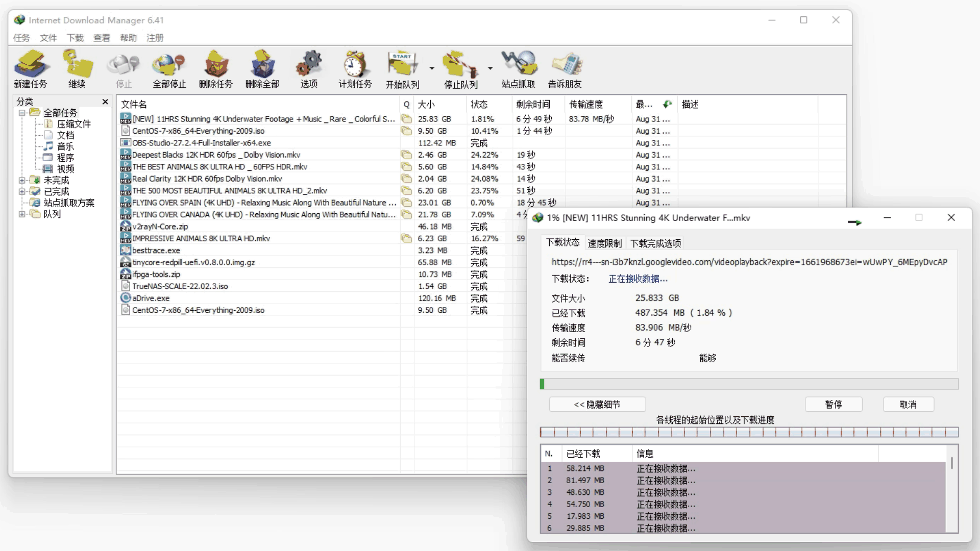Image resolution: width=980 pixels, height=551 pixels.
Task: Open the 计划任务 scheduler clock icon
Action: click(x=355, y=65)
